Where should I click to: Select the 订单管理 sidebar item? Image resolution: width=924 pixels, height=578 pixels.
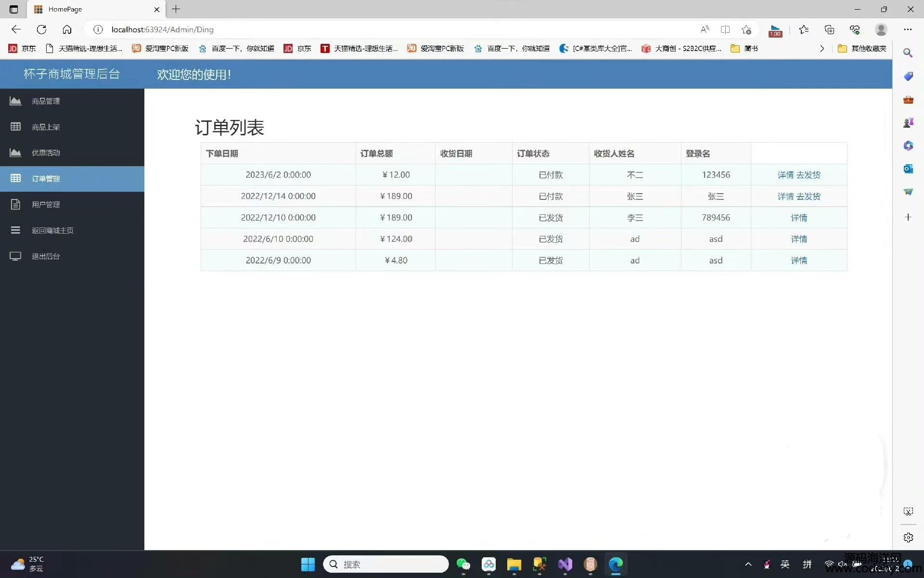pos(72,179)
